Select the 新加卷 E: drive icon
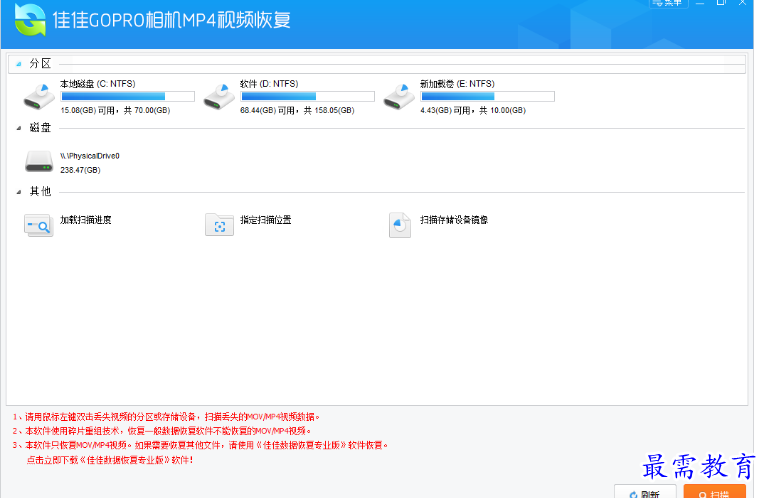764x498 pixels. coord(399,97)
